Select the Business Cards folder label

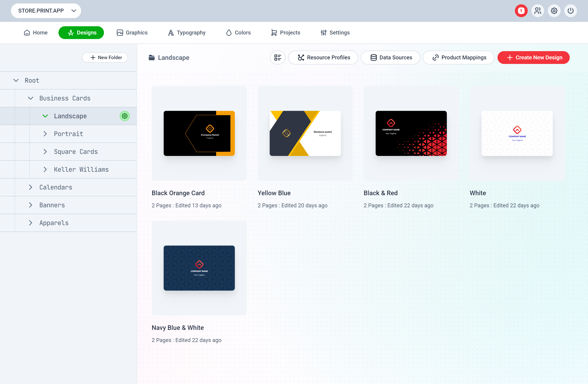point(65,98)
